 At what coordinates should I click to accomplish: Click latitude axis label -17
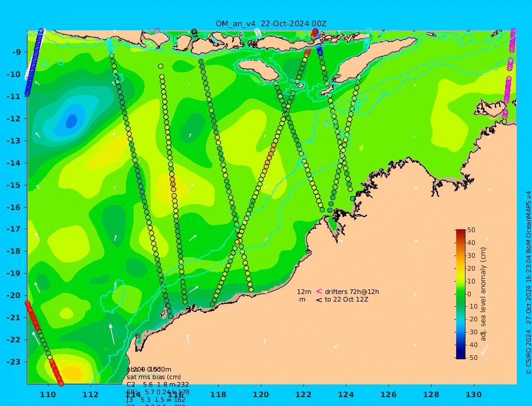[x=13, y=229]
